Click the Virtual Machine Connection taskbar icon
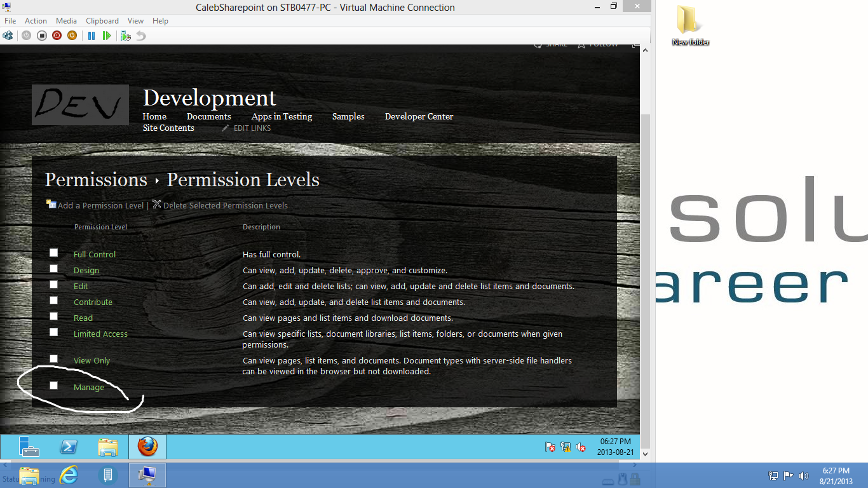The image size is (868, 488). [x=147, y=475]
